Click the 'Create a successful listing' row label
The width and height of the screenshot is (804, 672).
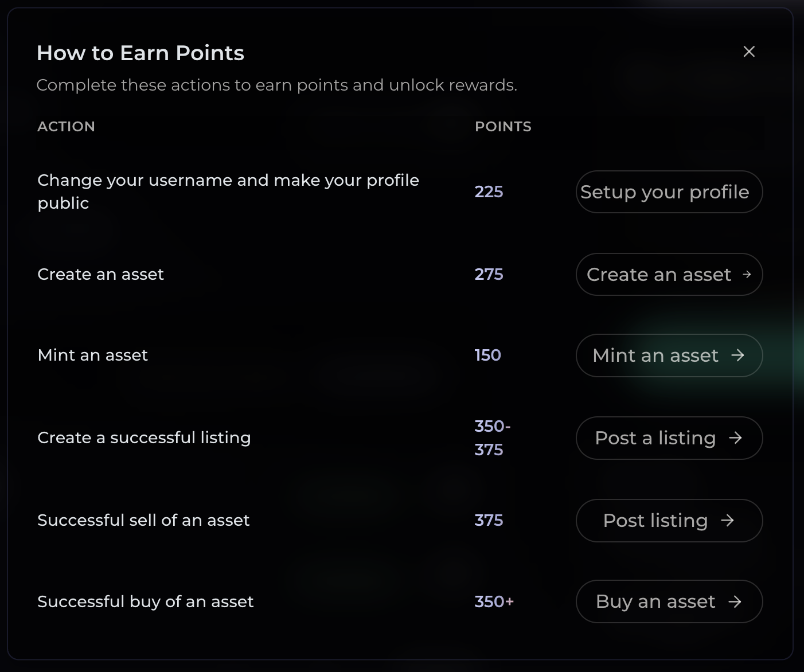point(144,438)
